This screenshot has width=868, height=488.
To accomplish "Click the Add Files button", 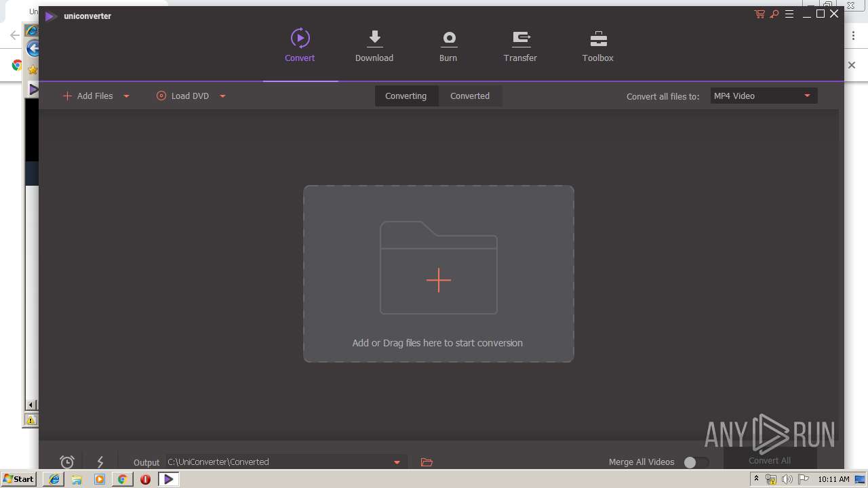I will click(88, 96).
